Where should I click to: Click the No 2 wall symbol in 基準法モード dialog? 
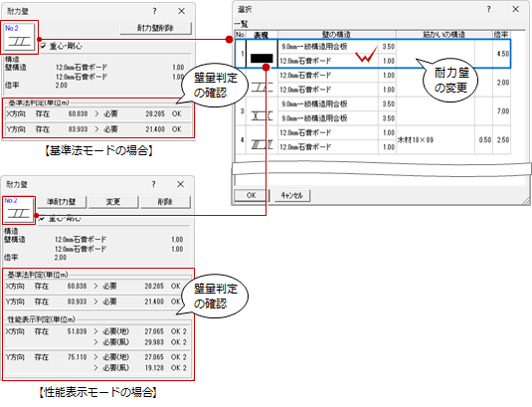[x=19, y=37]
